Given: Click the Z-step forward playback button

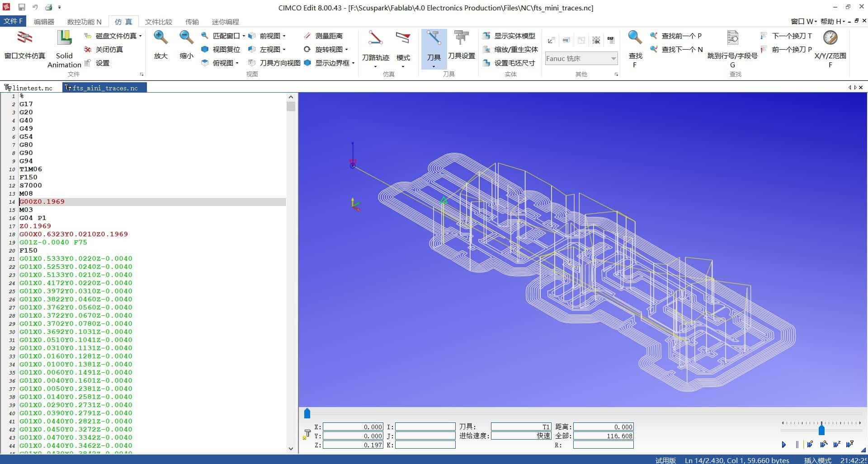Looking at the screenshot, I should [x=837, y=445].
